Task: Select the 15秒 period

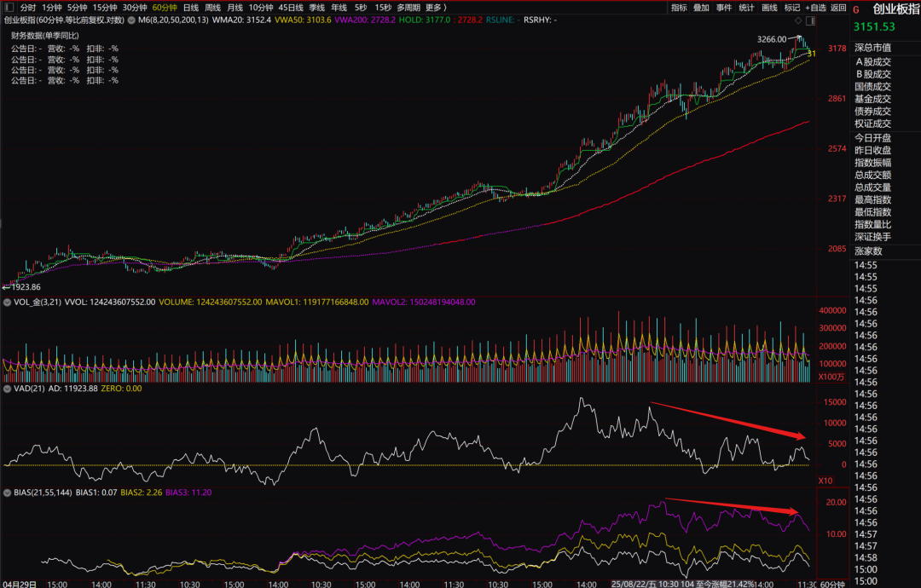Action: click(x=383, y=8)
